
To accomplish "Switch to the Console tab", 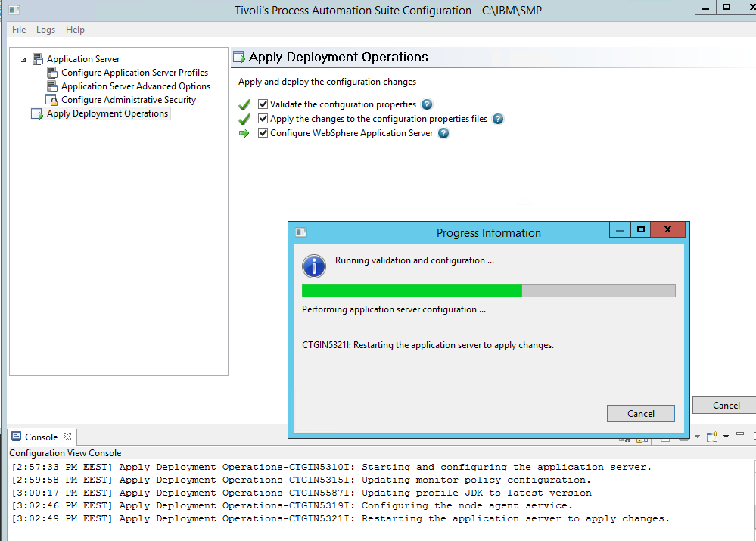I will tap(41, 437).
